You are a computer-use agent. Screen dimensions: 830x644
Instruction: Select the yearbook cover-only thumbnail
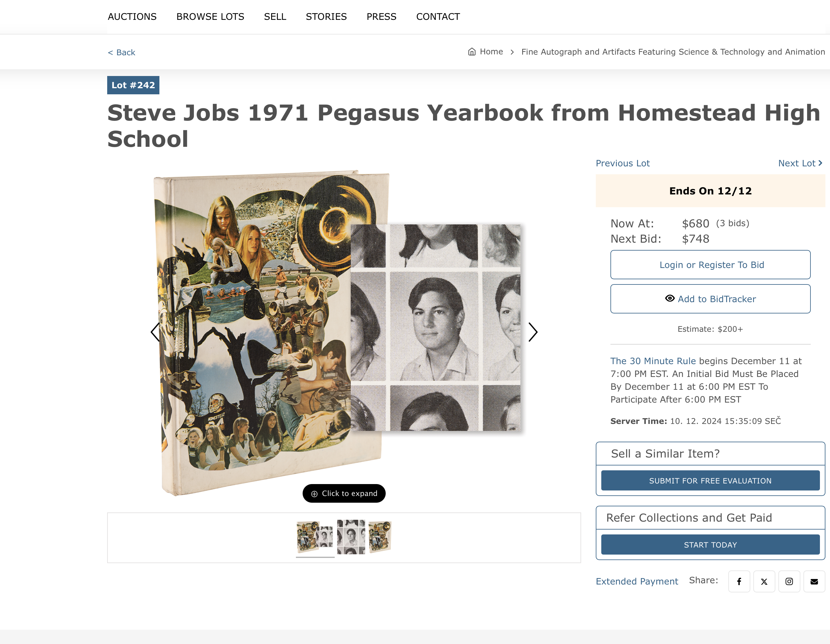click(380, 537)
